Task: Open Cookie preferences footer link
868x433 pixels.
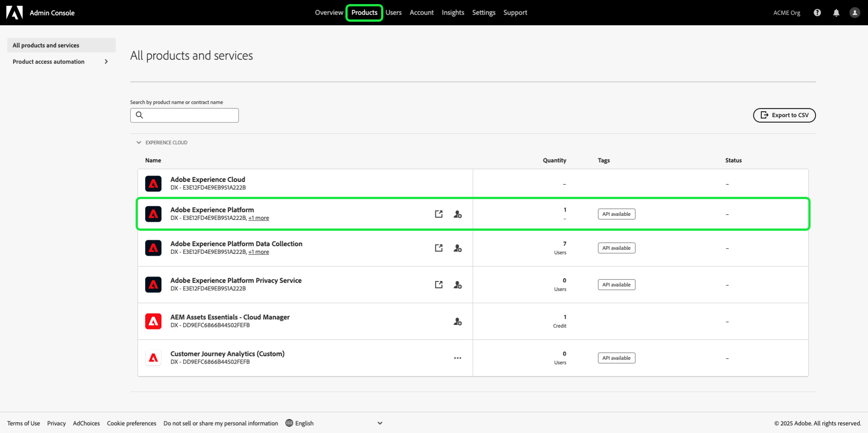Action: point(132,423)
